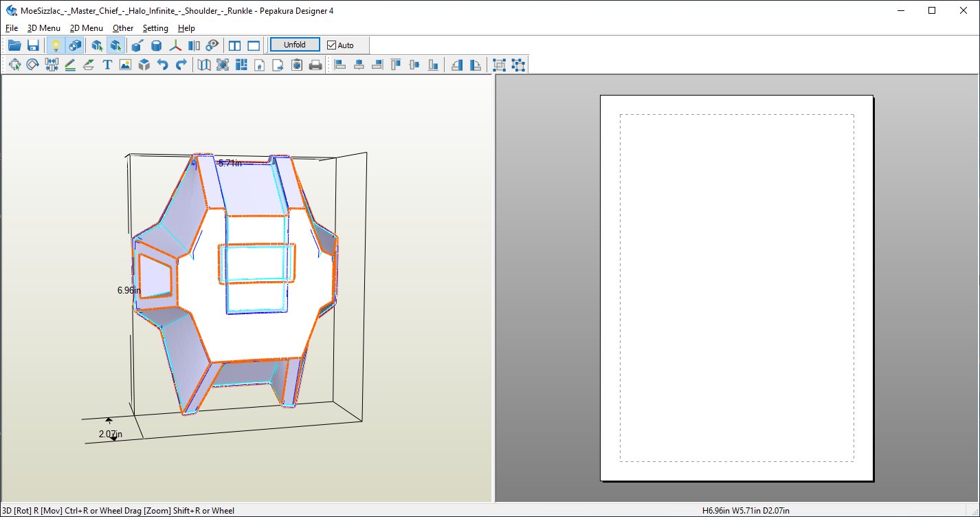Click the insert image icon

[x=125, y=65]
